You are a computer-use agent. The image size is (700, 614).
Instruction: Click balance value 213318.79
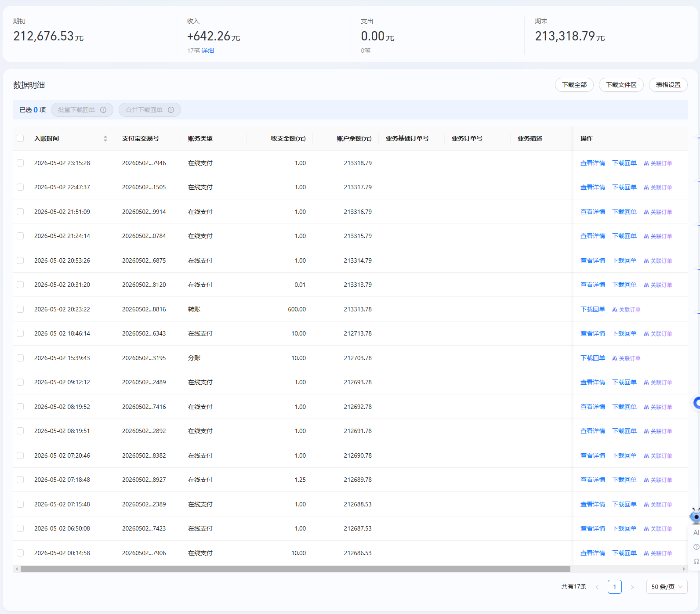pyautogui.click(x=358, y=163)
